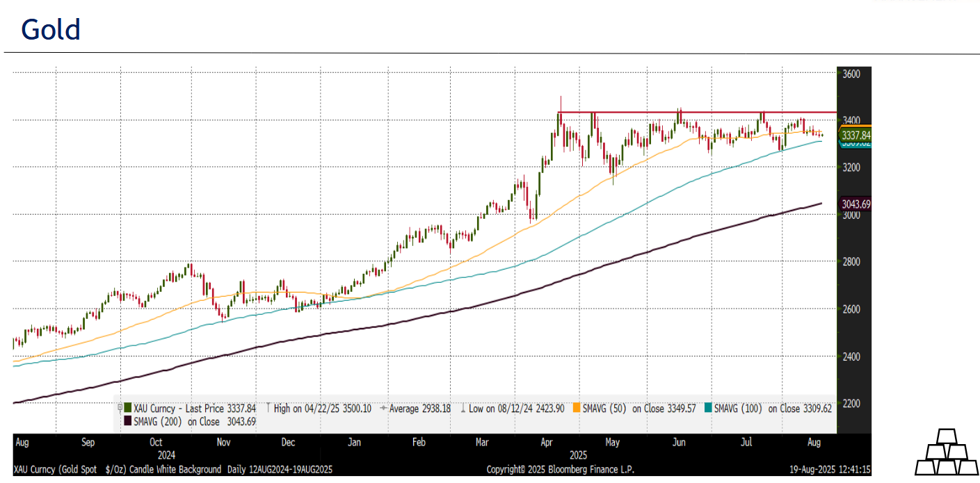This screenshot has height=483, width=980.
Task: Click the 3043.69 SMAVG 200 axis label
Action: (855, 204)
